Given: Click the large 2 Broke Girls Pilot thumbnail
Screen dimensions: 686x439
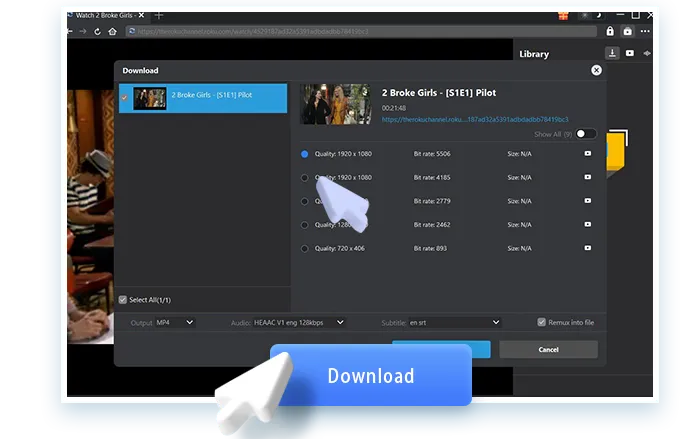Looking at the screenshot, I should coord(336,104).
